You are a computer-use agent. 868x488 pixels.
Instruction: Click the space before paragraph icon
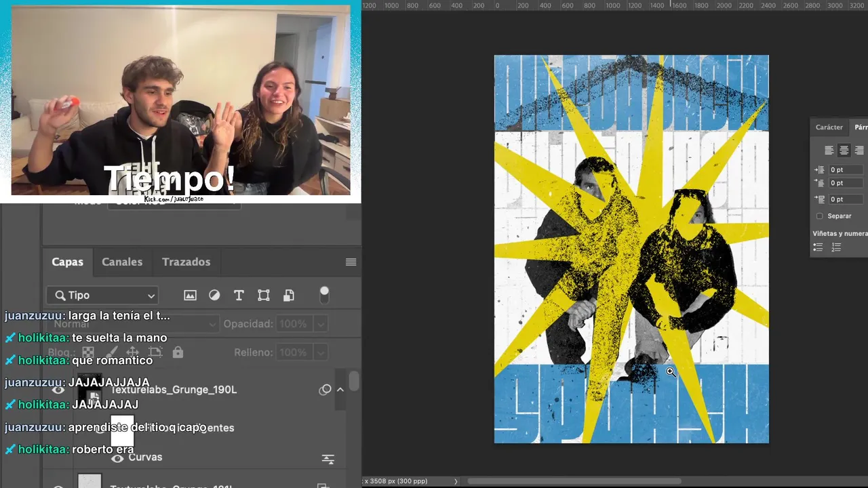pos(820,199)
